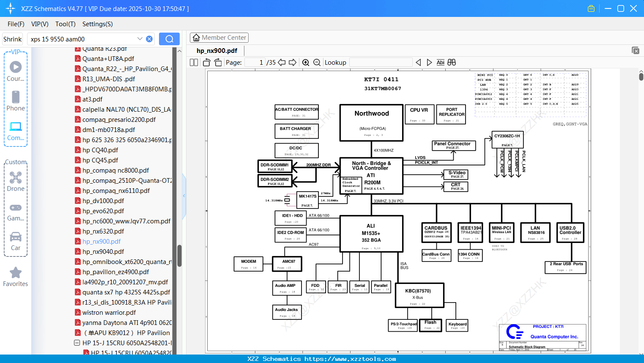Toggle whole-word match Abi icon
Image resolution: width=644 pixels, height=363 pixels.
440,62
